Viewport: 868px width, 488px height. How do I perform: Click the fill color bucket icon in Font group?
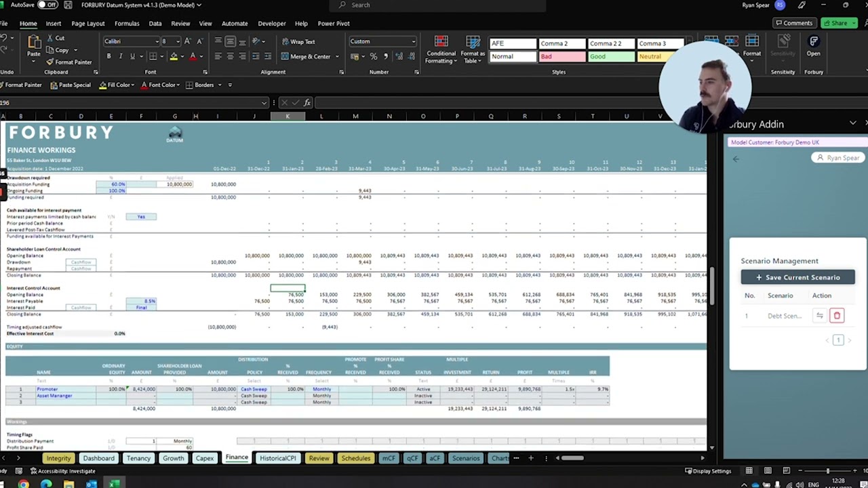tap(174, 56)
